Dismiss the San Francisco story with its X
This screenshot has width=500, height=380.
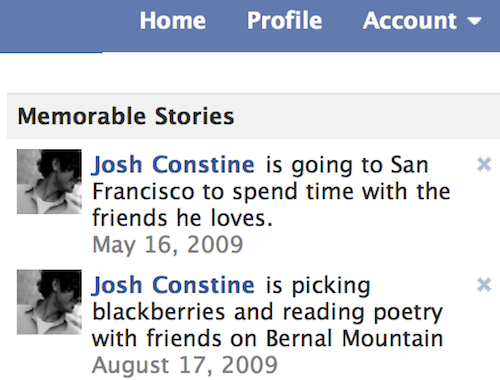pos(484,164)
